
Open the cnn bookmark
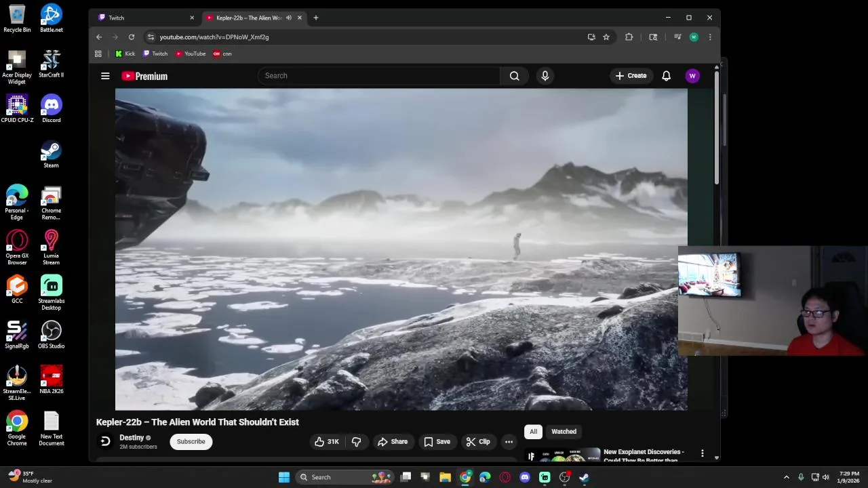pyautogui.click(x=222, y=54)
